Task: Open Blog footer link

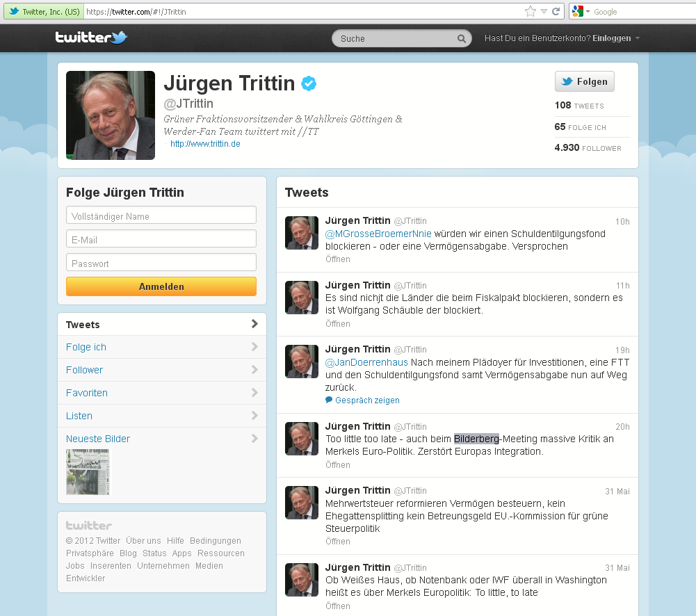Action: [128, 553]
